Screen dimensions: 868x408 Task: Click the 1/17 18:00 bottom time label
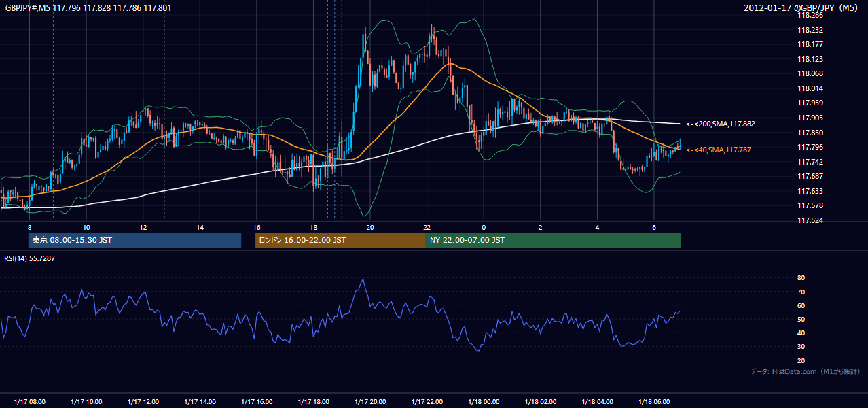(x=313, y=402)
